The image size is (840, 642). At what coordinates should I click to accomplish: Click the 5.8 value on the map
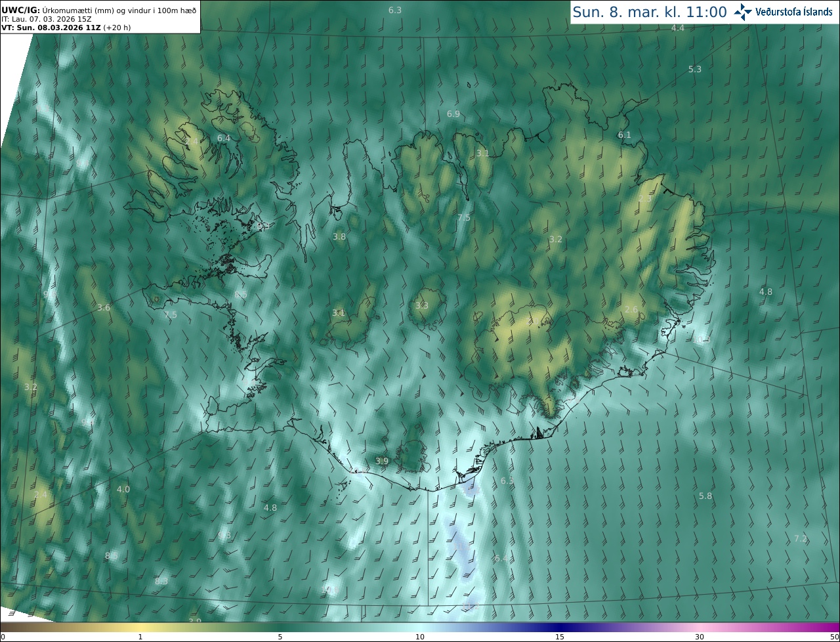tap(705, 496)
